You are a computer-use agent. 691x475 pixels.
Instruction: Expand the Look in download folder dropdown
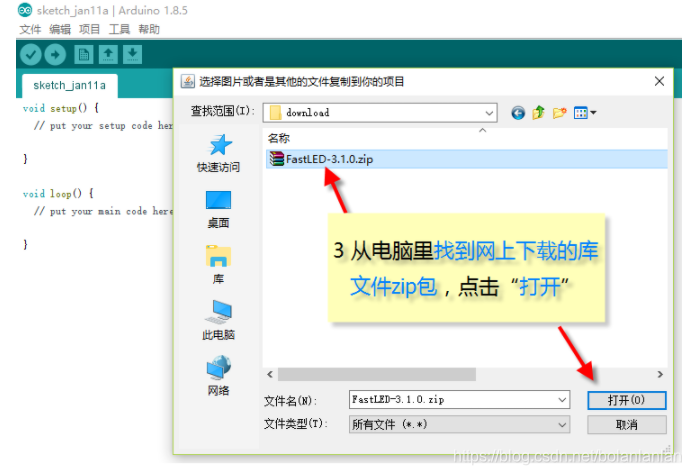click(x=489, y=113)
